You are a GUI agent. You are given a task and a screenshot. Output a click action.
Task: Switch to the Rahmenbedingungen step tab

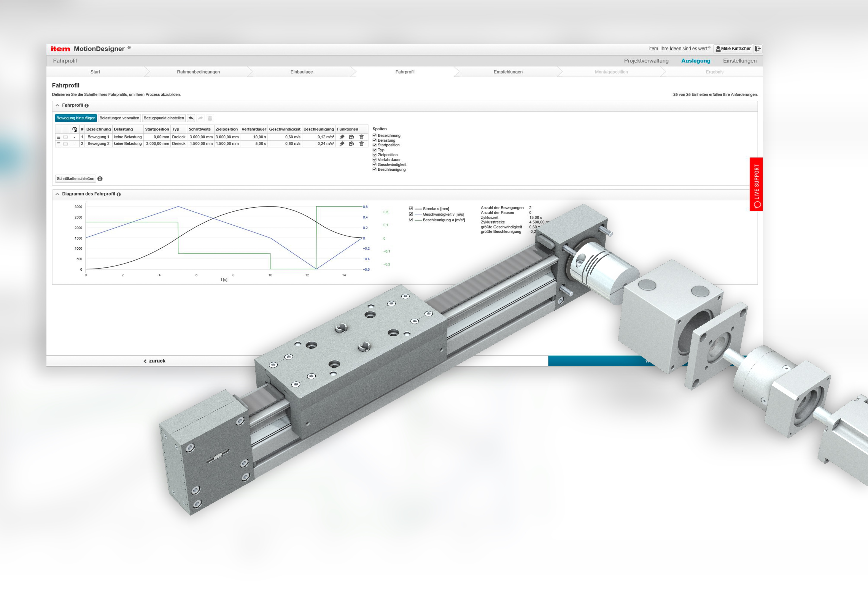(198, 72)
